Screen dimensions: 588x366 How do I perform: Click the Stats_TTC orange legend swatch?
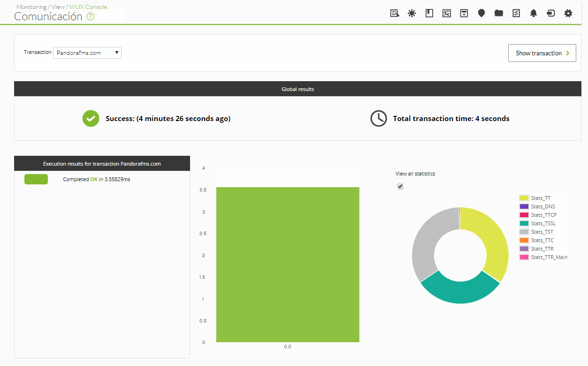click(x=524, y=240)
